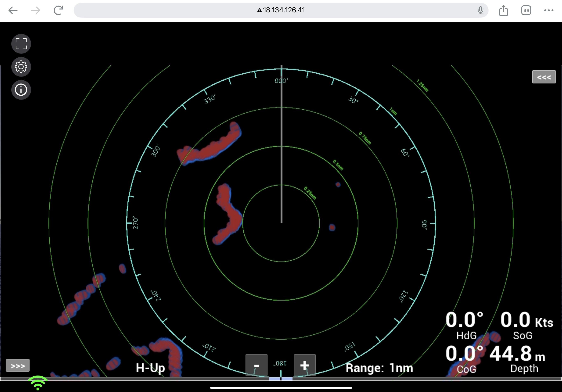This screenshot has width=562, height=392.
Task: Tap the browser share icon
Action: 503,10
